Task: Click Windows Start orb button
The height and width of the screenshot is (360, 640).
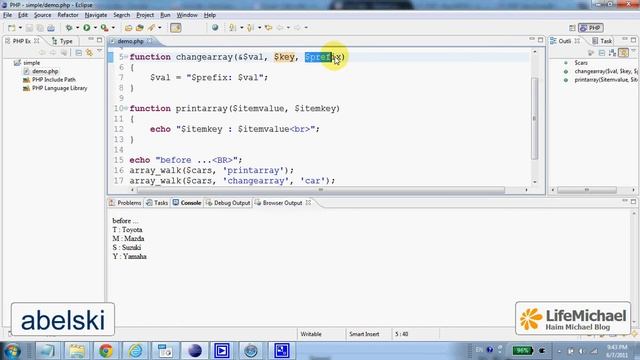Action: click(12, 351)
